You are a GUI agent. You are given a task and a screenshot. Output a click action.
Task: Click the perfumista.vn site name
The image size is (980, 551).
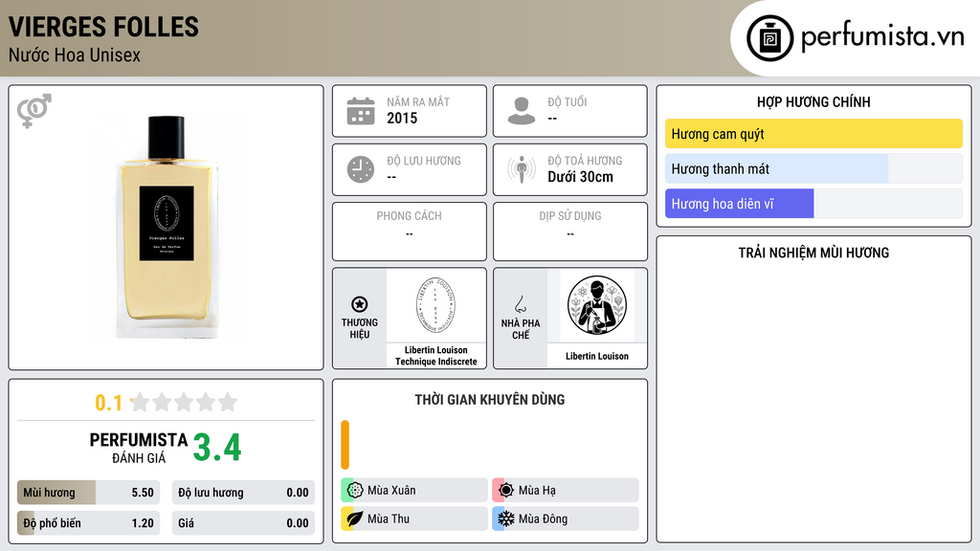pos(882,37)
